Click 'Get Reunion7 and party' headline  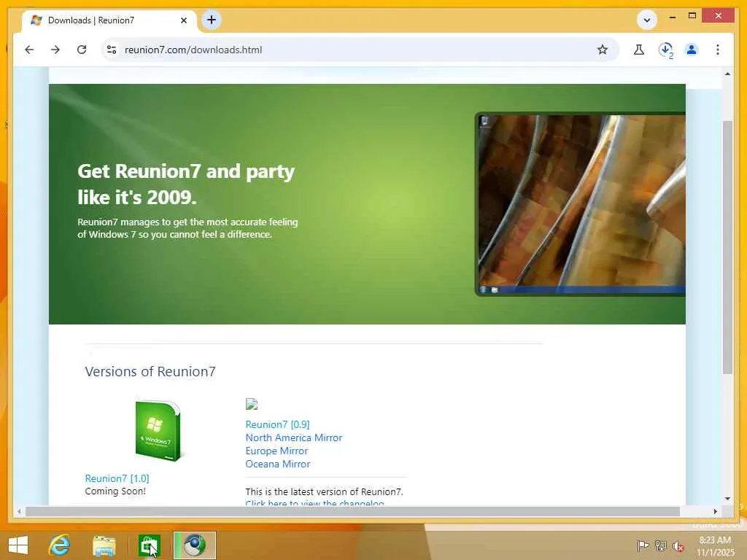[186, 171]
